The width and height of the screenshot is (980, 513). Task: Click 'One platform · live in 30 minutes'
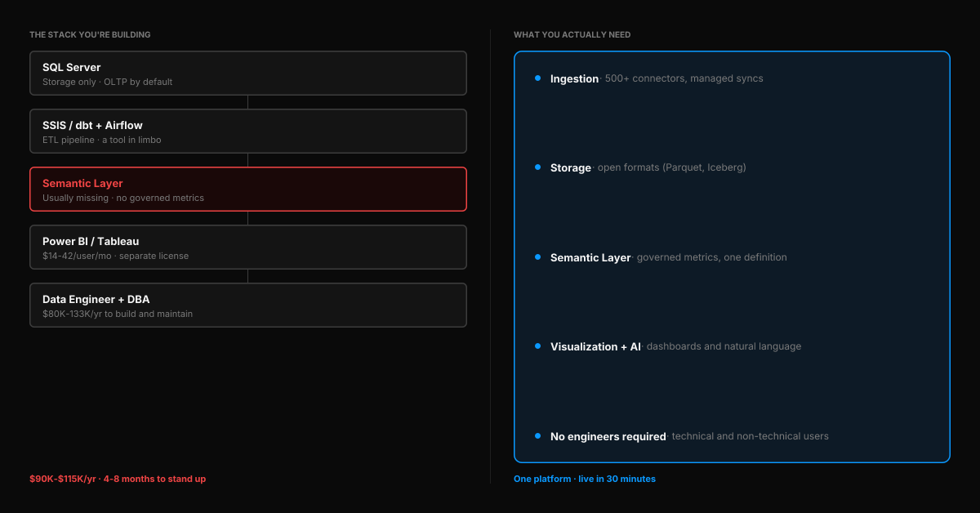585,479
